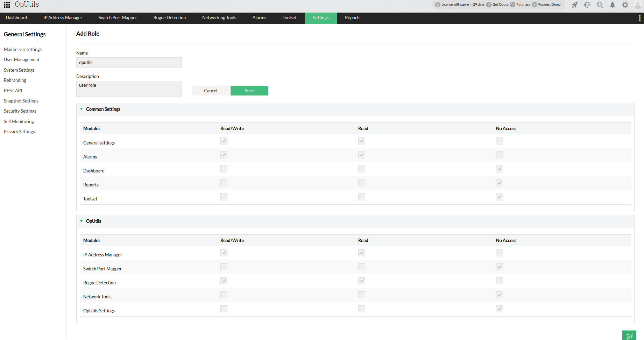Check Read for Toolset
This screenshot has width=644, height=340.
362,197
